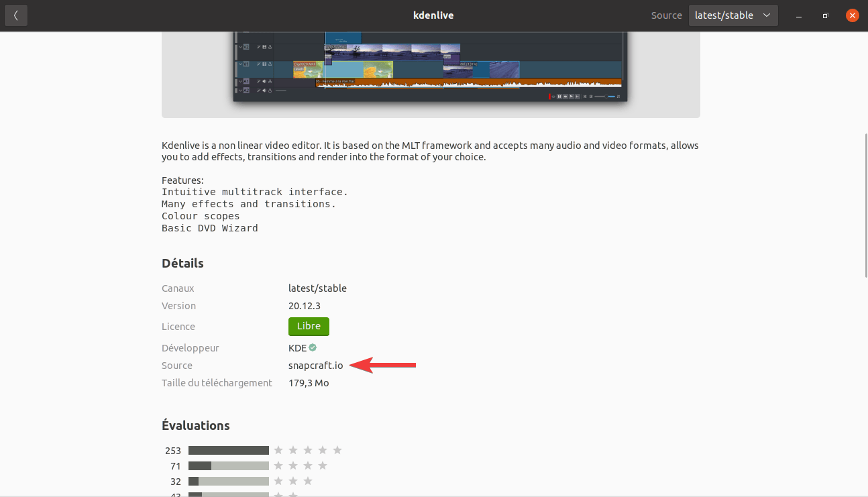868x497 pixels.
Task: Click the snapcraft.io source text
Action: point(315,366)
